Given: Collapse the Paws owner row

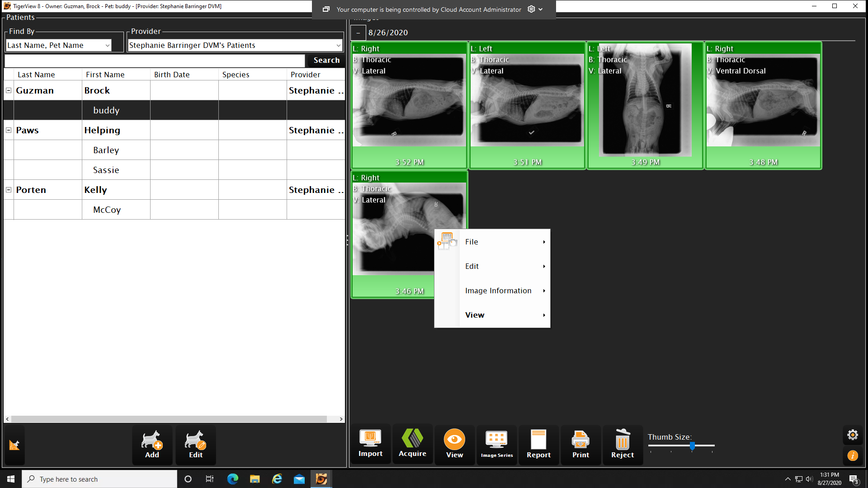Looking at the screenshot, I should pos(9,130).
